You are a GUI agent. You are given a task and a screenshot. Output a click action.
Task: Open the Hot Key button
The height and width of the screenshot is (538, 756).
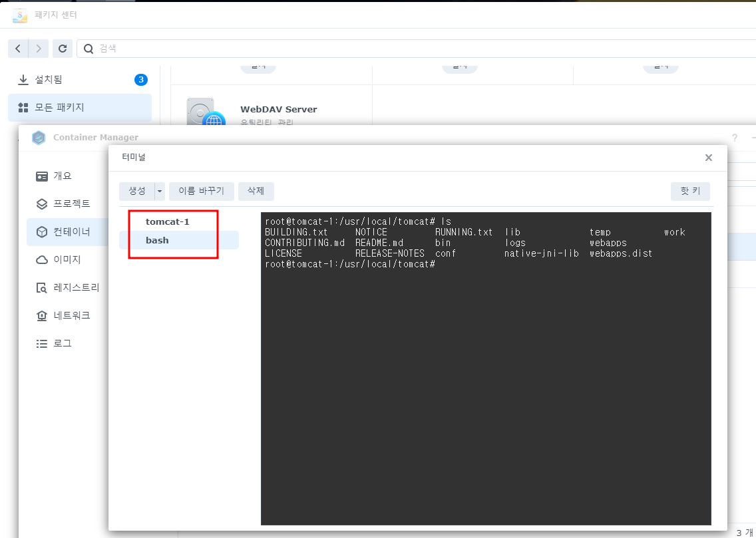690,192
